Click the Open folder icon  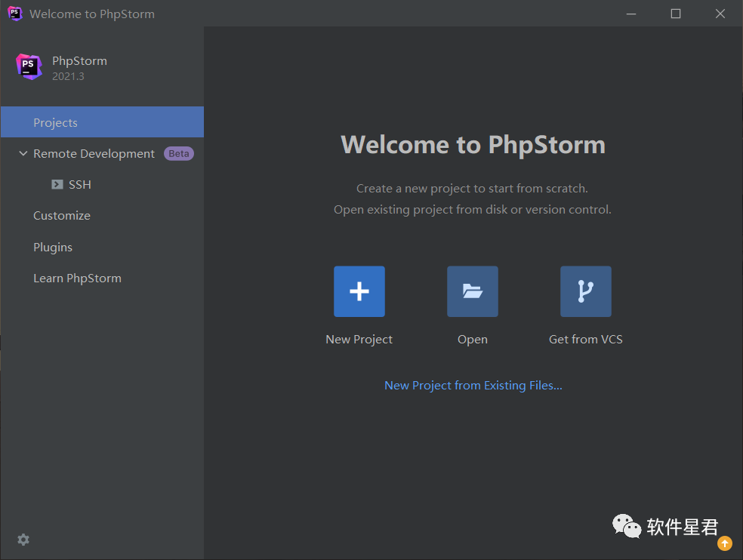point(473,291)
